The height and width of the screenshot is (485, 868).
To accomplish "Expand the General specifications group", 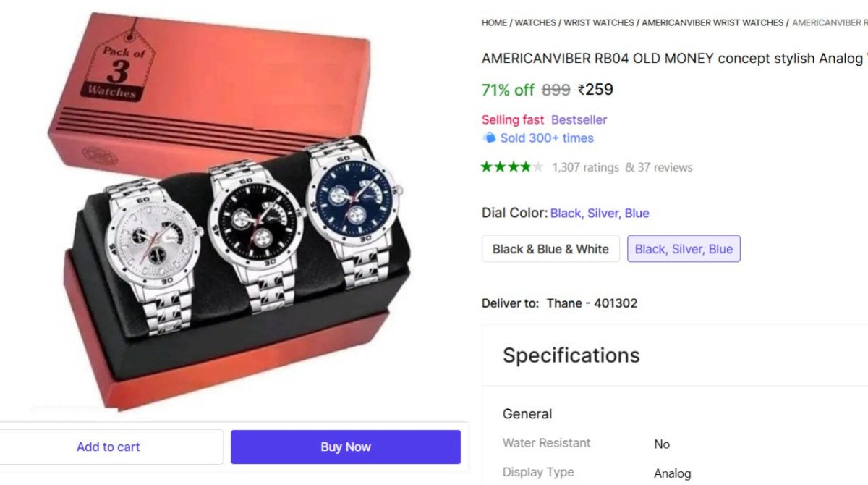I will click(527, 413).
